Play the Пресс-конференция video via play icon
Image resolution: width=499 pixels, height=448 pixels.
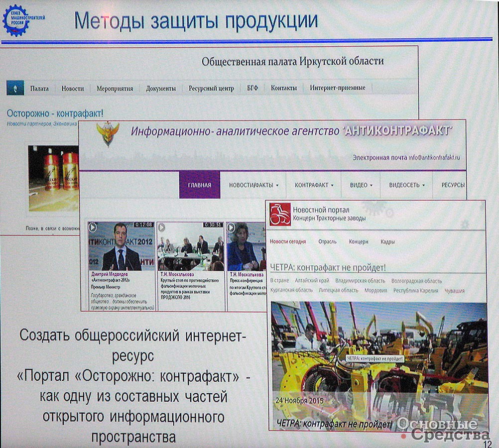[231, 227]
